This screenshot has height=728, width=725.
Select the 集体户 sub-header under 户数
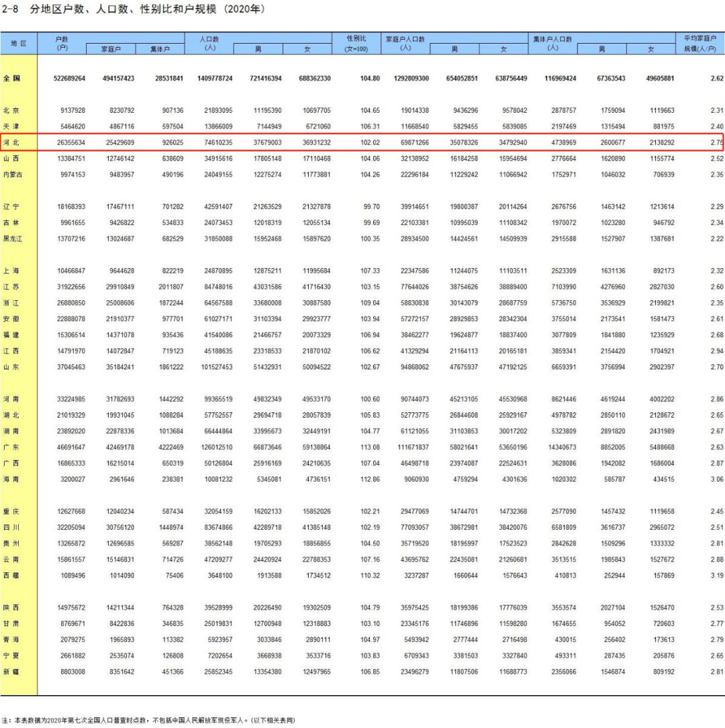click(160, 49)
